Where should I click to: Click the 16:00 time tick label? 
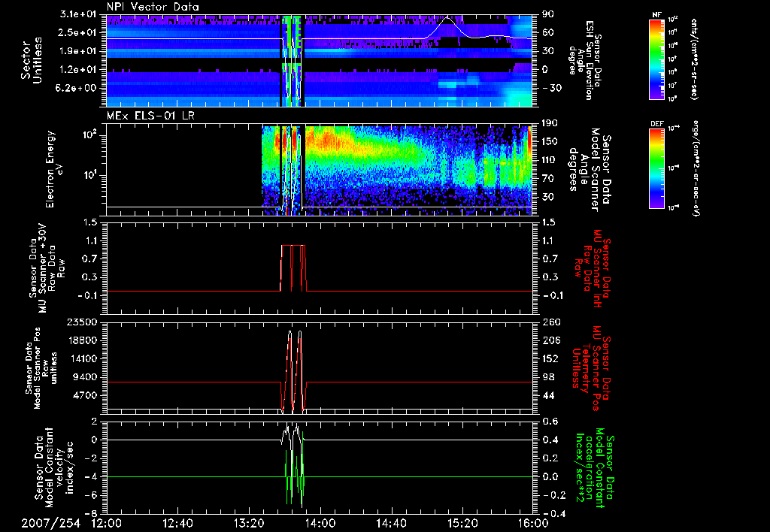[x=533, y=524]
